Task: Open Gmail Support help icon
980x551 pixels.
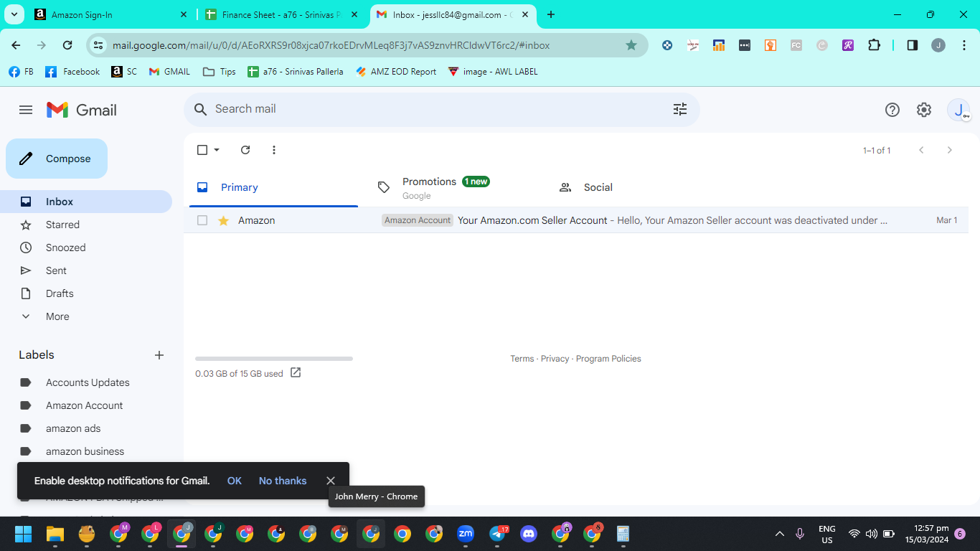Action: tap(892, 110)
